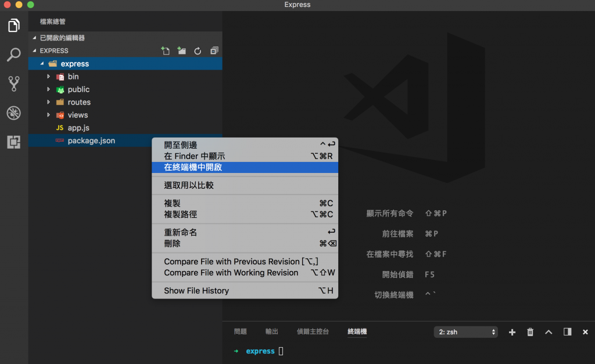Collapse all folders in explorer

coord(214,51)
